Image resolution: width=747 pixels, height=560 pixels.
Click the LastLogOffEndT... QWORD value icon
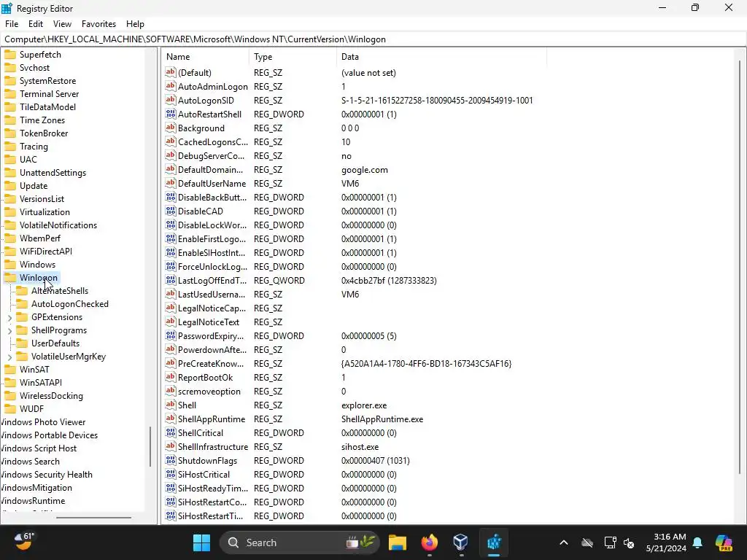point(170,280)
